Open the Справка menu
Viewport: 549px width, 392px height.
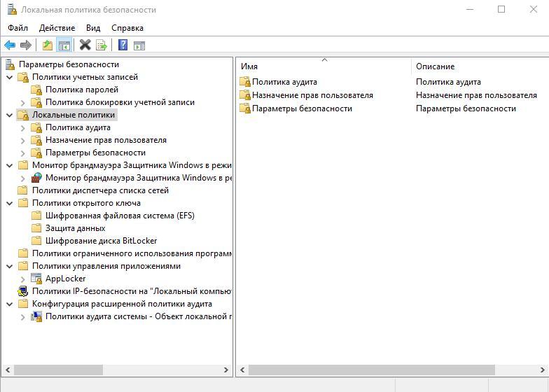pyautogui.click(x=127, y=28)
